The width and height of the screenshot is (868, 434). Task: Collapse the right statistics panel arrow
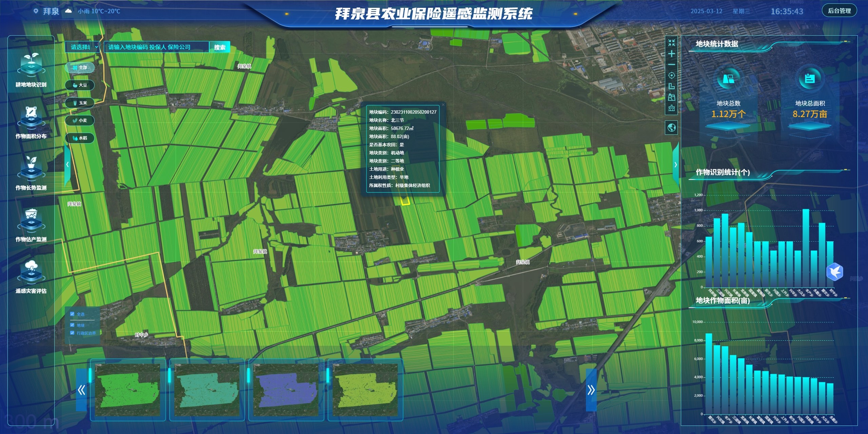click(x=675, y=165)
